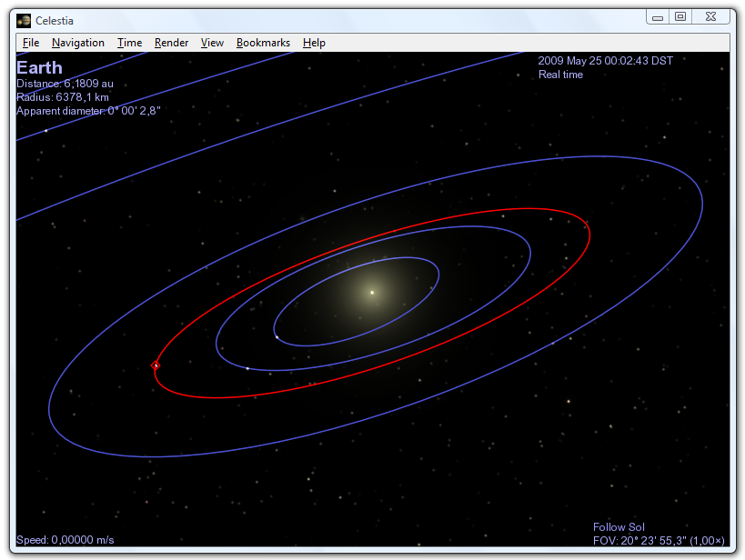Click the planet dot on innermost orbit
Viewport: 745px width, 560px height.
[277, 337]
